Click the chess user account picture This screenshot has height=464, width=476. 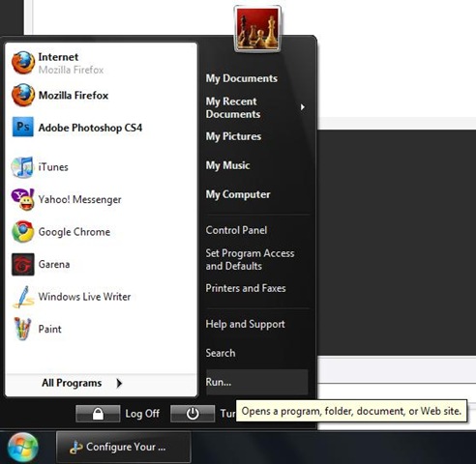(x=257, y=29)
